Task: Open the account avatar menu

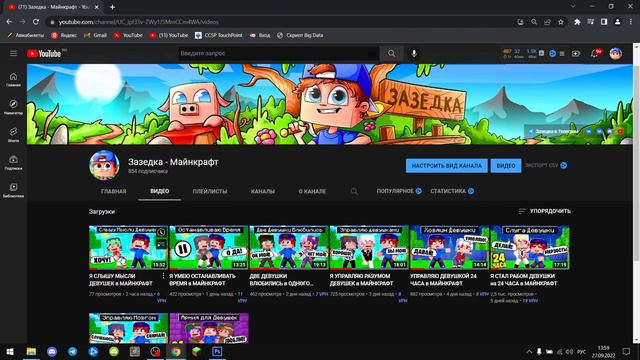Action: (616, 53)
